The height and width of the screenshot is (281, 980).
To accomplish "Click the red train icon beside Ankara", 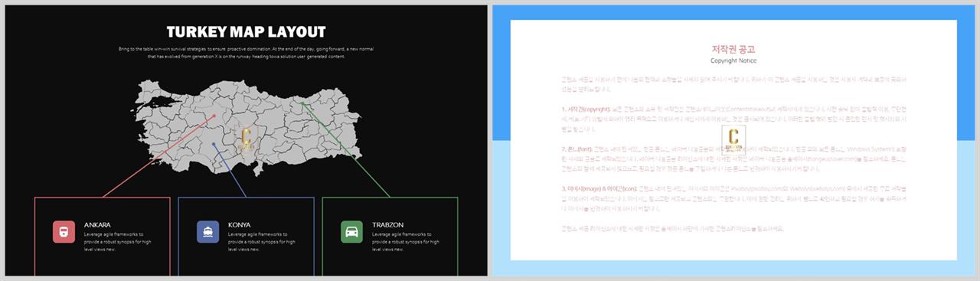I will pos(64,232).
